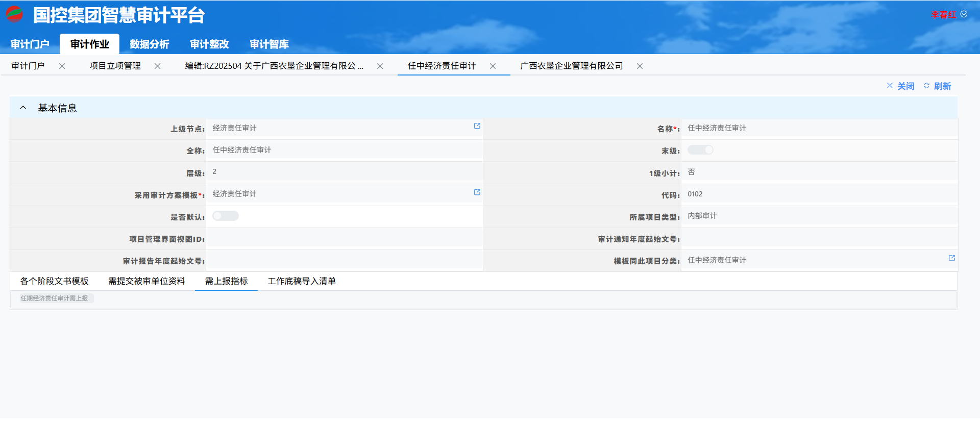Switch to the 各个阶段文书模板 tab
Image resolution: width=980 pixels, height=428 pixels.
(54, 281)
